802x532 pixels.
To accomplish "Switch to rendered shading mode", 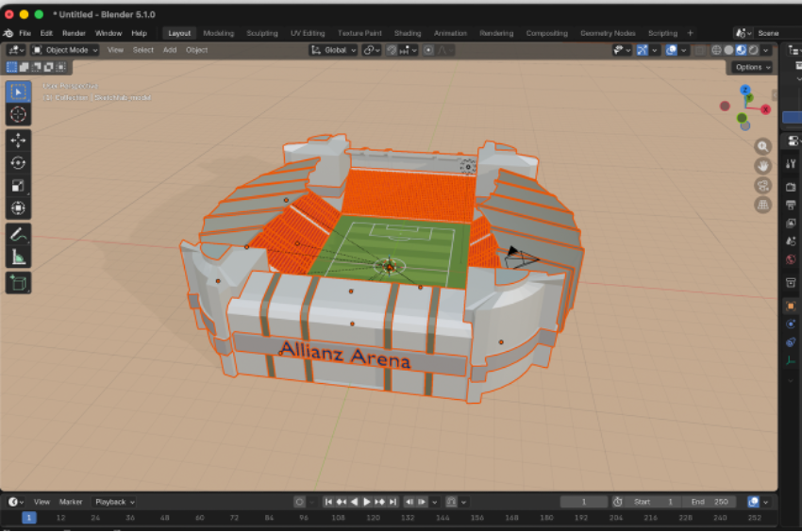I will tap(754, 50).
